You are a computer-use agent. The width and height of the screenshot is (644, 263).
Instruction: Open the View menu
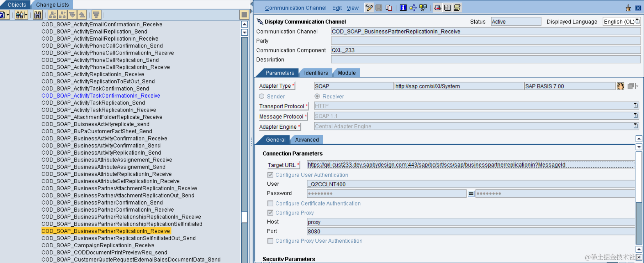click(353, 8)
